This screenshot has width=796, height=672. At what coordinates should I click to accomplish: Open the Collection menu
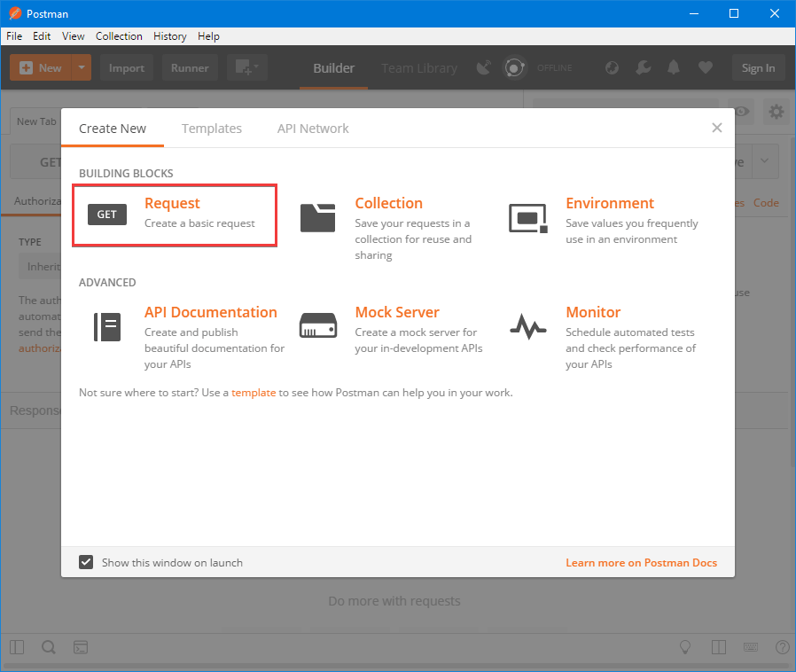pyautogui.click(x=119, y=36)
